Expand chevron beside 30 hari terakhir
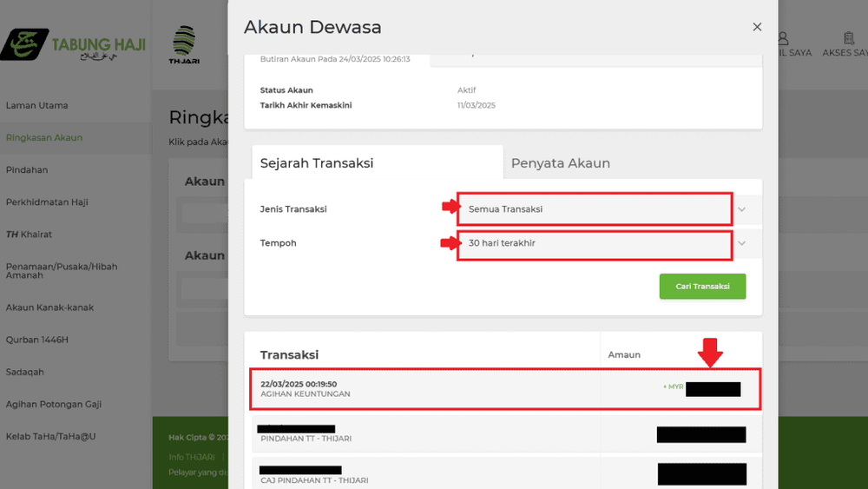 (742, 244)
